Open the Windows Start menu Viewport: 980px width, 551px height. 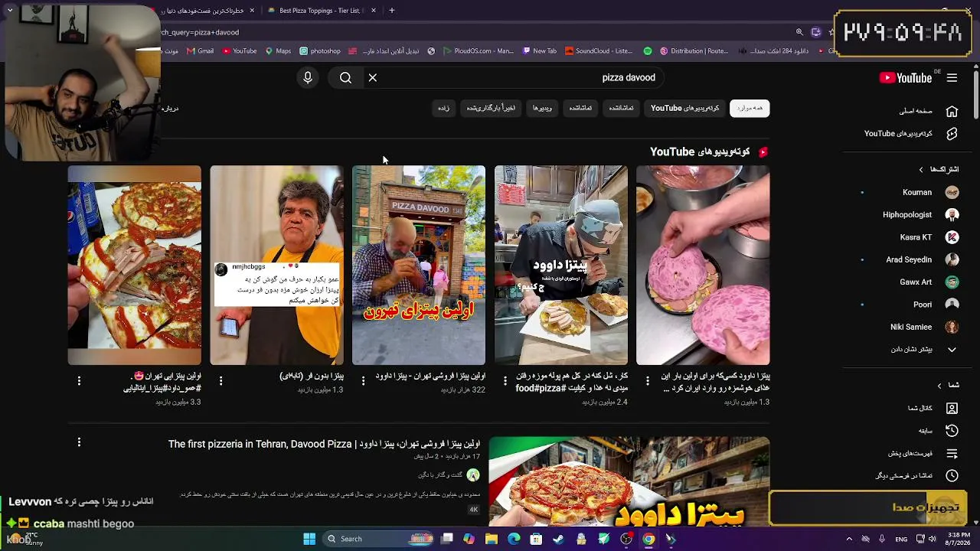(309, 539)
